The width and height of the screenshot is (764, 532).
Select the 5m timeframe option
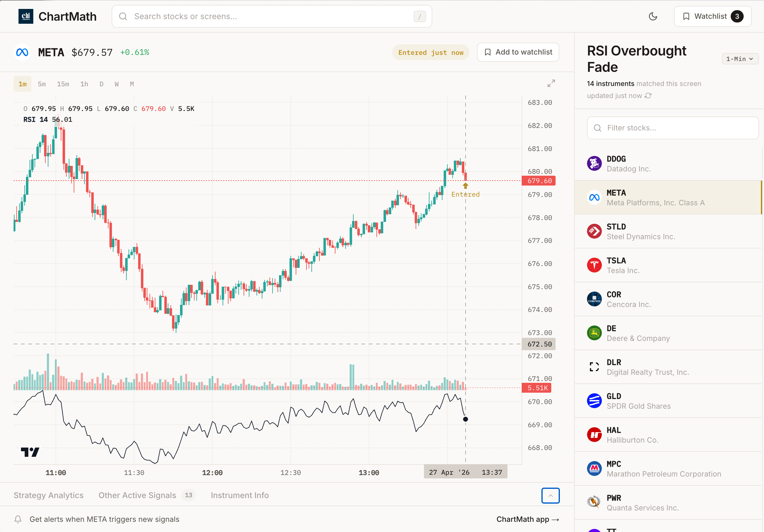(x=42, y=84)
